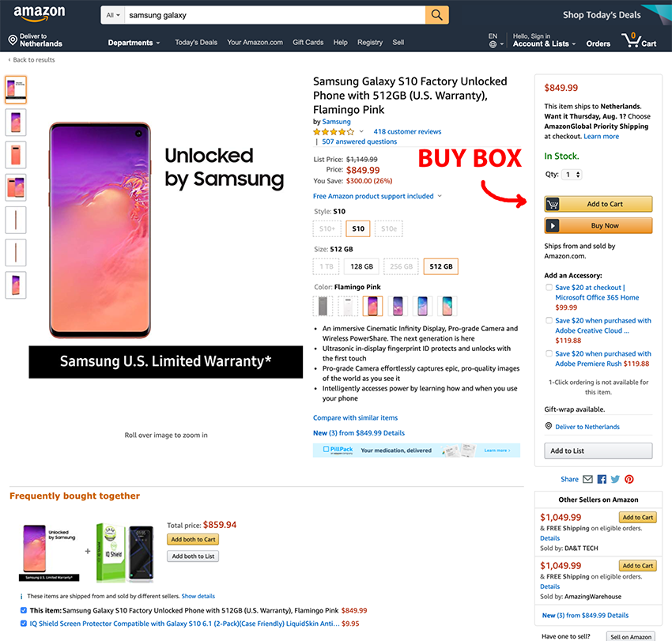Share on Twitter icon
Image resolution: width=672 pixels, height=641 pixels.
coord(615,479)
